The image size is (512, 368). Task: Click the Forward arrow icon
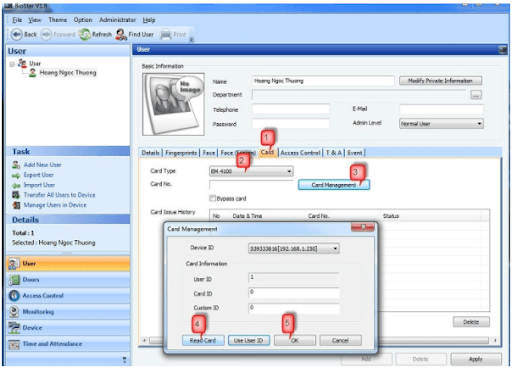coord(46,34)
